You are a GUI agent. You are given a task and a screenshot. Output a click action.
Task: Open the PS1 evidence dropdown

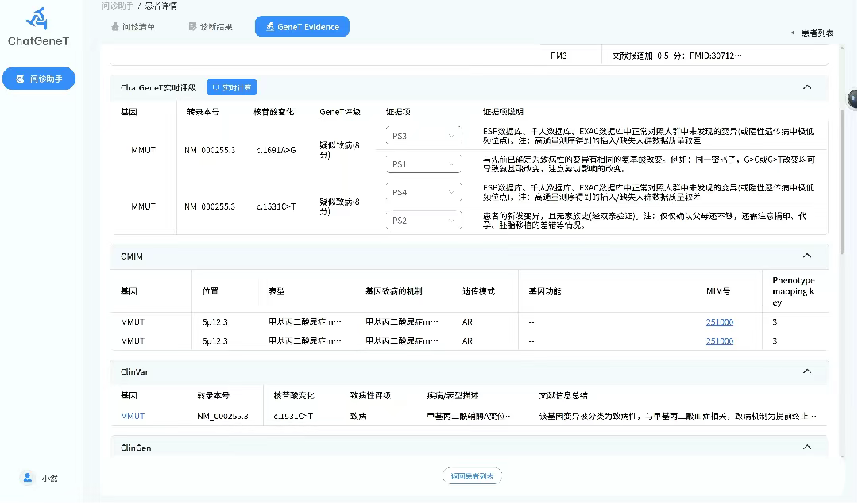coord(423,164)
